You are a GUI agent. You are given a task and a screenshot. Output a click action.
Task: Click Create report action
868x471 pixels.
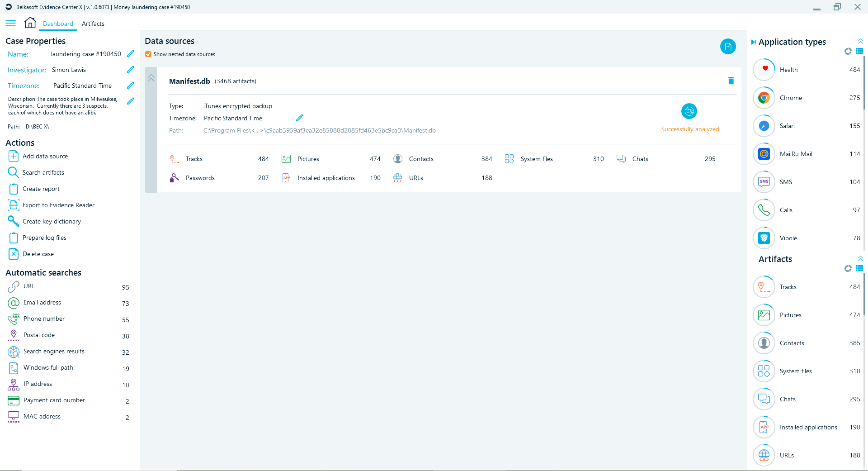[34, 189]
